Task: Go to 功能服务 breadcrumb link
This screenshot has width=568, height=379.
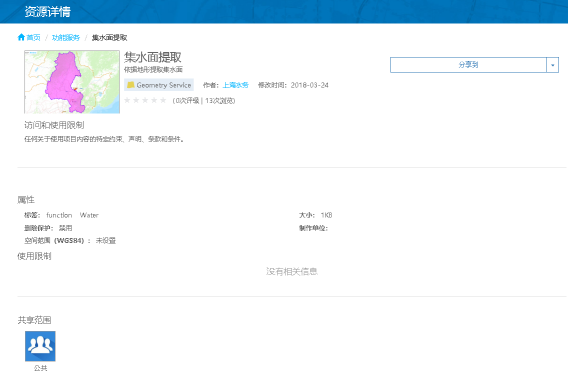Action: coord(66,38)
